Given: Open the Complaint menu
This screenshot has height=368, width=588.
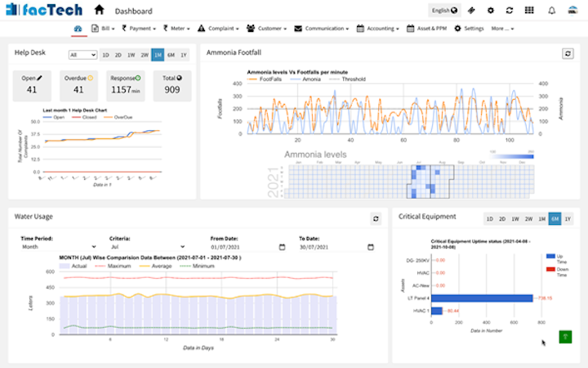Looking at the screenshot, I should [x=218, y=29].
